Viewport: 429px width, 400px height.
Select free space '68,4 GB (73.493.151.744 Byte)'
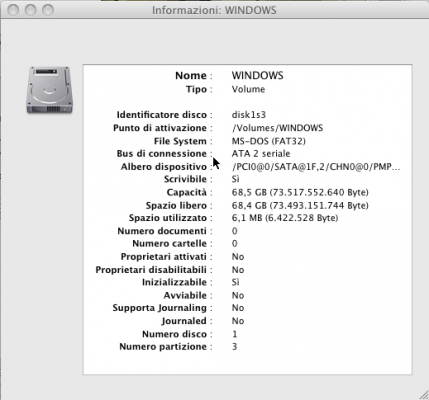(x=300, y=205)
